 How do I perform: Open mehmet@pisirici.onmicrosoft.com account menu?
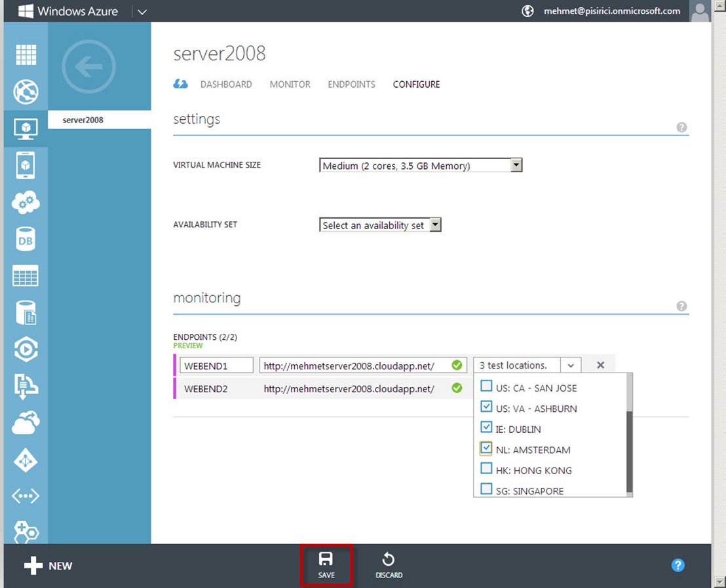pos(612,11)
